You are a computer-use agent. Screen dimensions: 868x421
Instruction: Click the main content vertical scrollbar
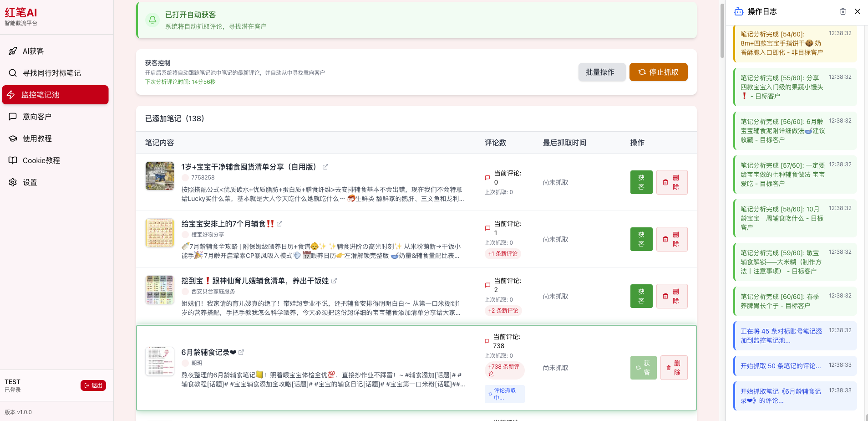(x=722, y=31)
